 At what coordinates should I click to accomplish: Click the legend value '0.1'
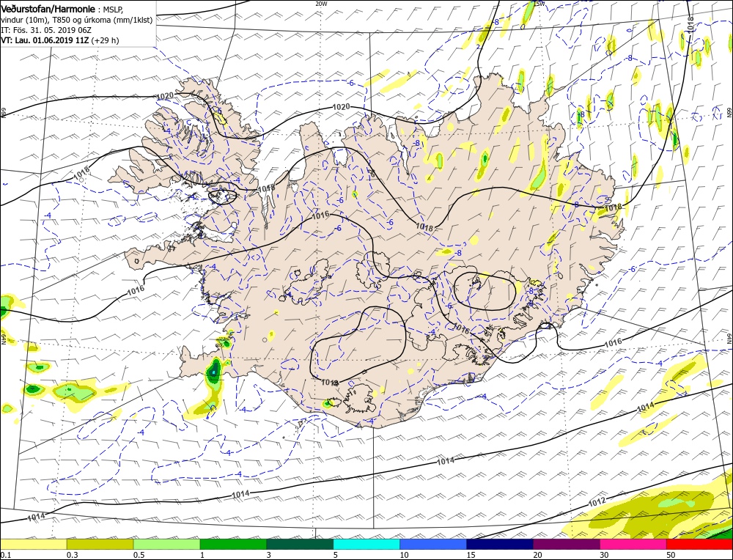click(x=4, y=555)
